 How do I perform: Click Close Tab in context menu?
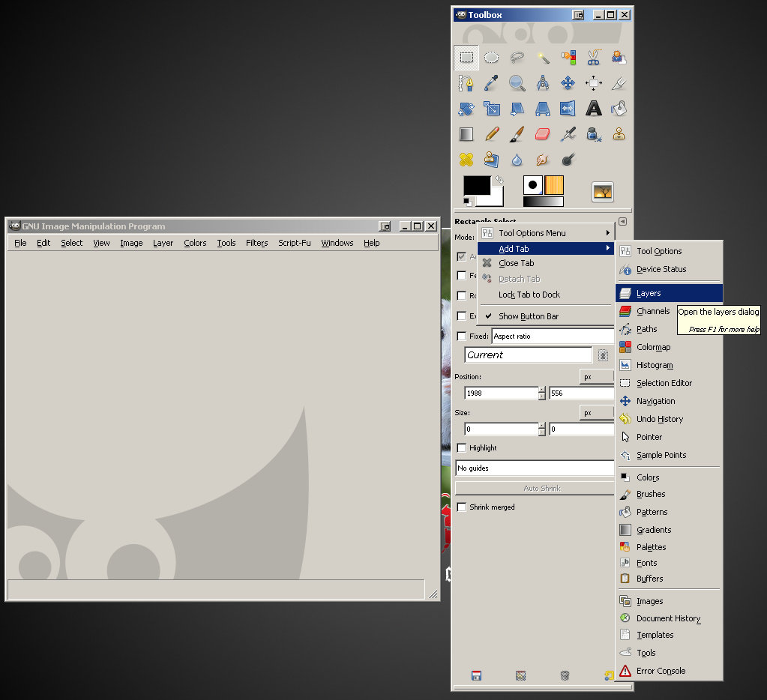(545, 263)
